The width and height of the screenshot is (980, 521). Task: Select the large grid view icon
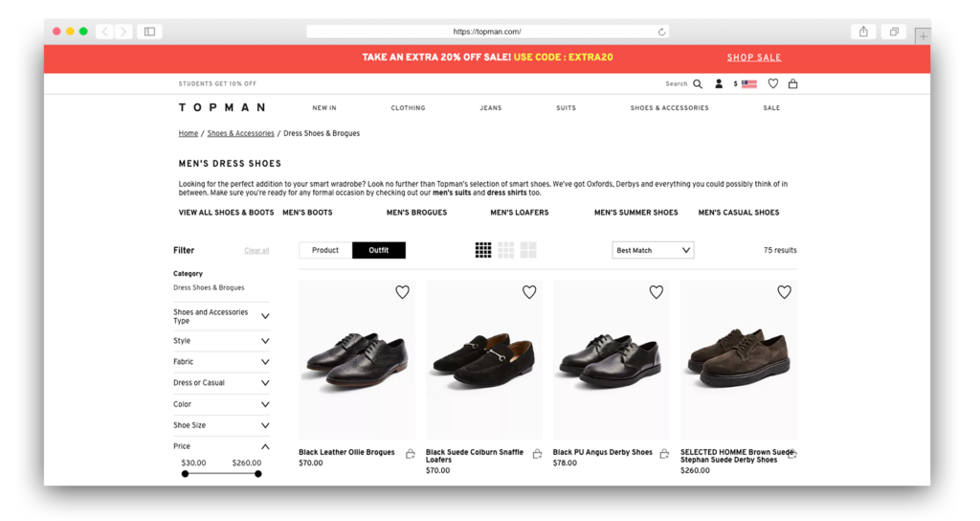528,250
